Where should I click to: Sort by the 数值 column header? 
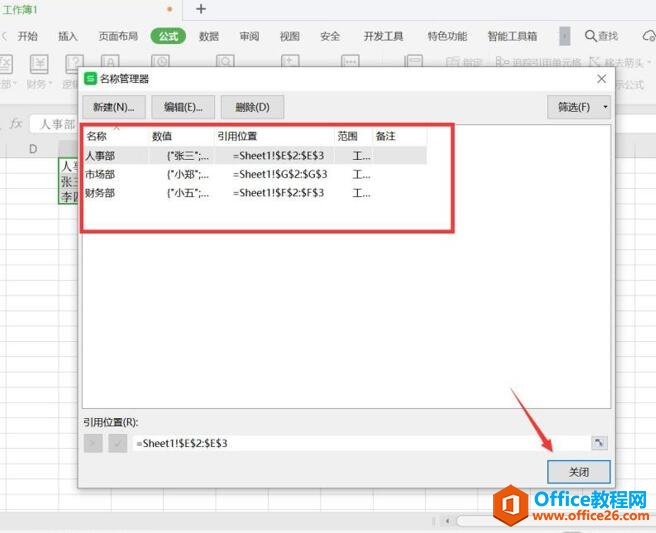click(182, 136)
